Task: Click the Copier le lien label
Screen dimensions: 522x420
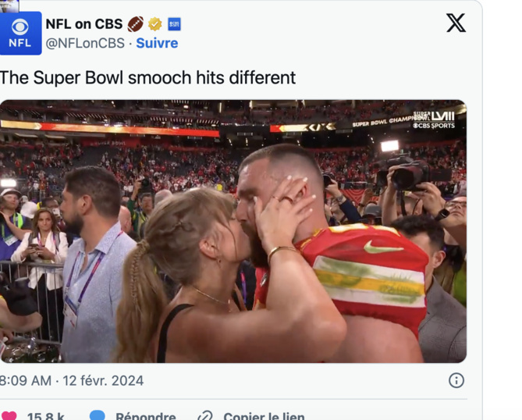Action: pyautogui.click(x=264, y=416)
